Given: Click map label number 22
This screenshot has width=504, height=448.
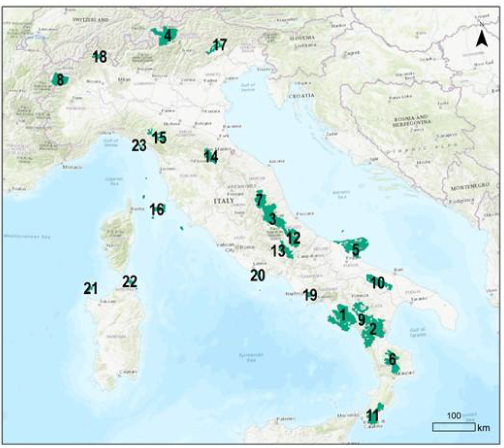Looking at the screenshot, I should point(130,282).
